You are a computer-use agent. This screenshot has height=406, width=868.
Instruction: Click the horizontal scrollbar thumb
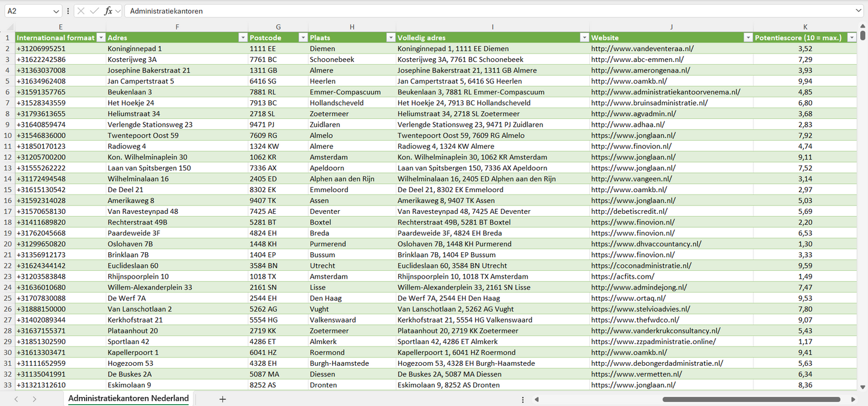coord(751,399)
